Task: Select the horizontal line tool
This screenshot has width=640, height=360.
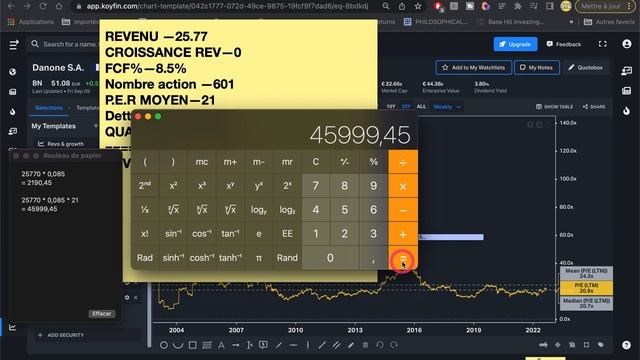Action: (293, 345)
